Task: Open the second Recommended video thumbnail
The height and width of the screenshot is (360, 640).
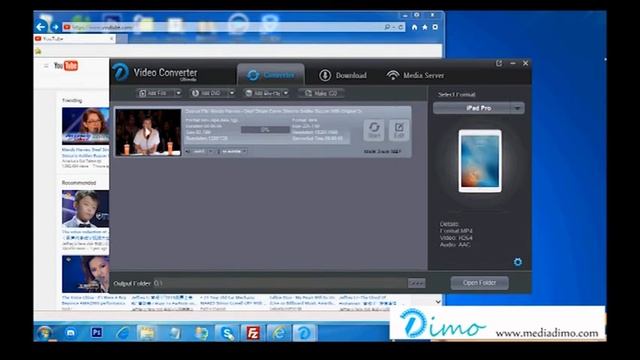Action: click(x=86, y=274)
